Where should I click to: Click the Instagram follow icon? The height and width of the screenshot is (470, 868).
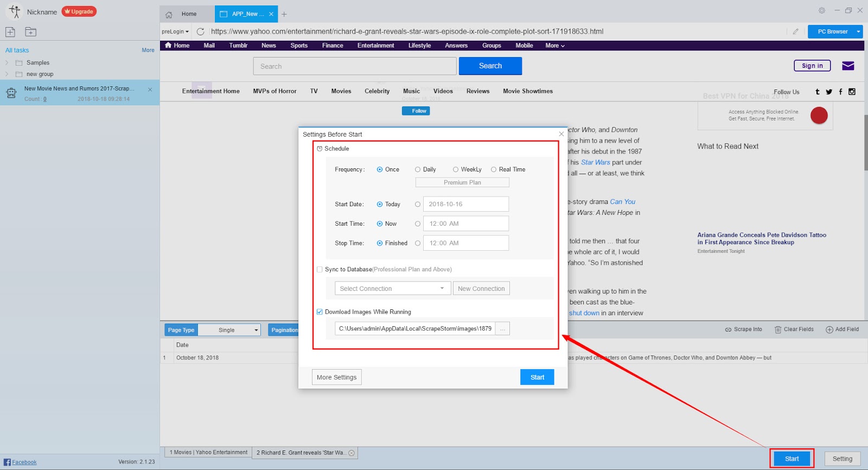[852, 92]
